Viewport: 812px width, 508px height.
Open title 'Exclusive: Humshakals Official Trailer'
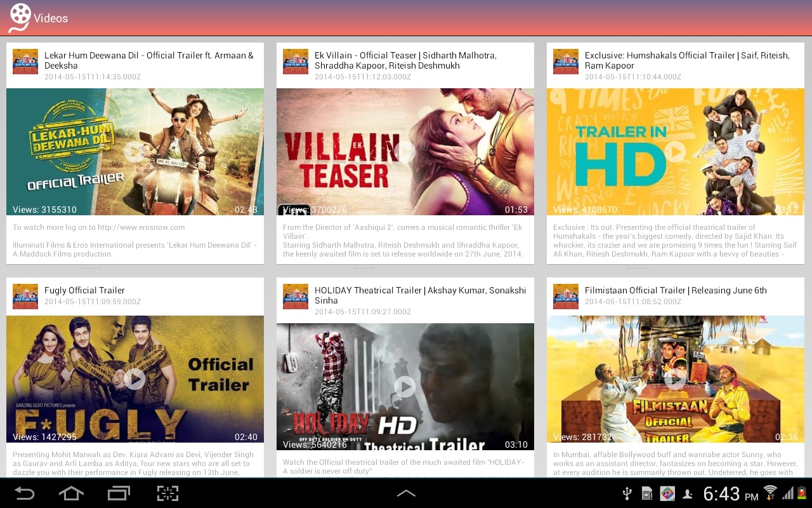(687, 60)
